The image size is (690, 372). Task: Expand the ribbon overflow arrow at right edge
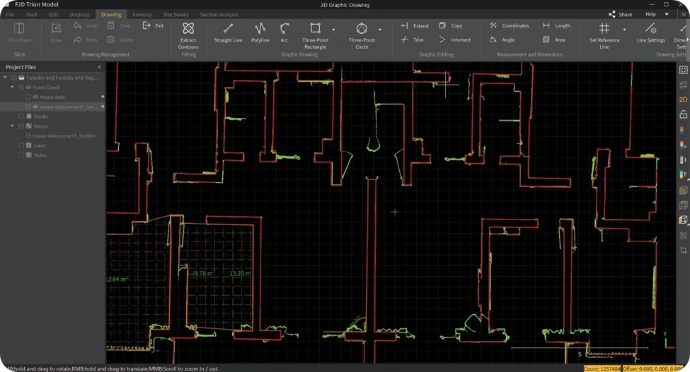(x=688, y=40)
